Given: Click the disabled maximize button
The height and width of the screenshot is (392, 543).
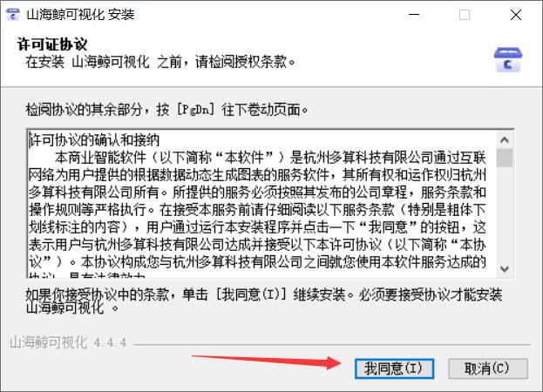Looking at the screenshot, I should tap(465, 15).
